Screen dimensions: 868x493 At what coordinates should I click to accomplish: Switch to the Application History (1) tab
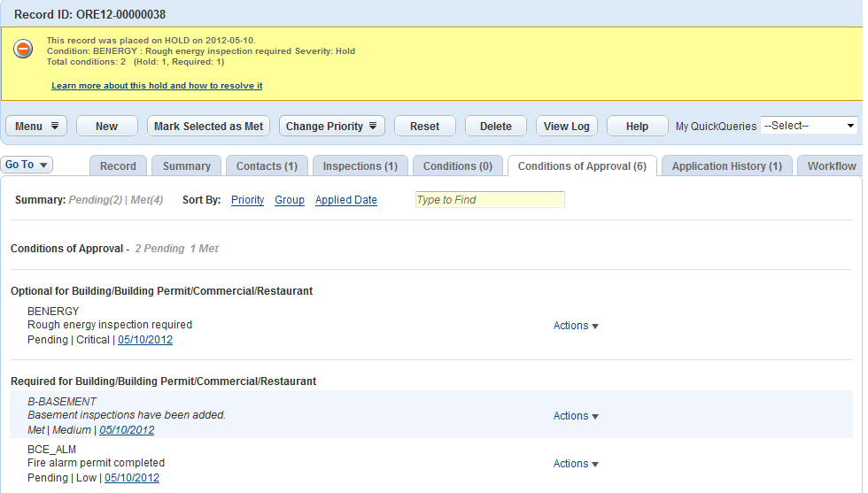click(726, 166)
